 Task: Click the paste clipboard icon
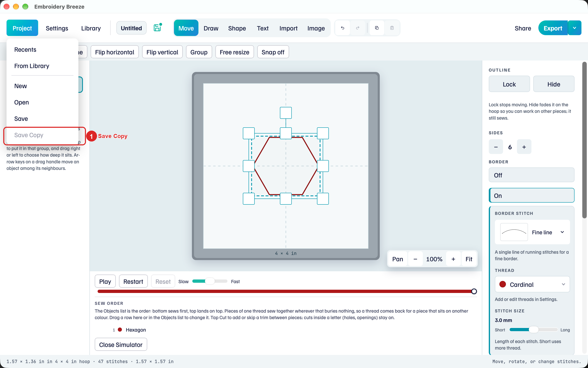click(x=392, y=28)
